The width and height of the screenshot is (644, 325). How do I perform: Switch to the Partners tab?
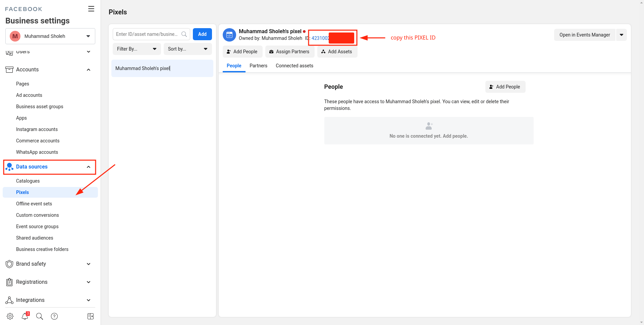pyautogui.click(x=258, y=66)
